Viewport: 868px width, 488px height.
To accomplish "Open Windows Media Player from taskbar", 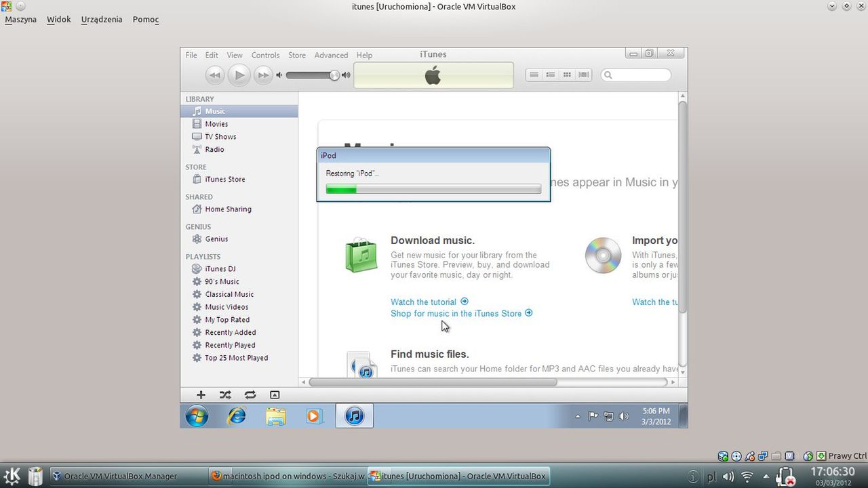I will click(314, 415).
